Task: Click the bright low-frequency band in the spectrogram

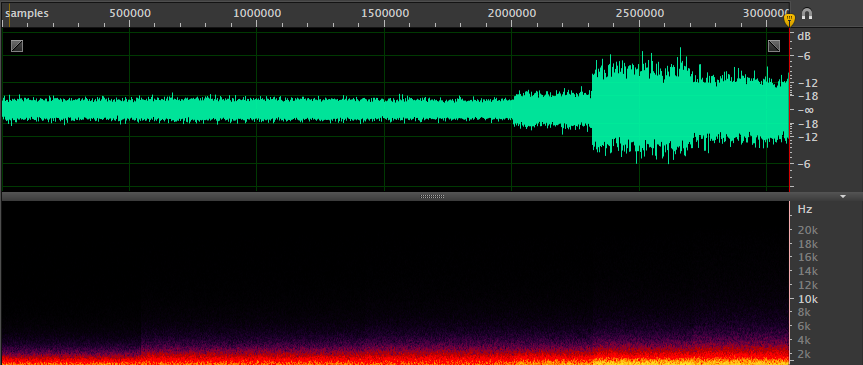Action: 395,358
